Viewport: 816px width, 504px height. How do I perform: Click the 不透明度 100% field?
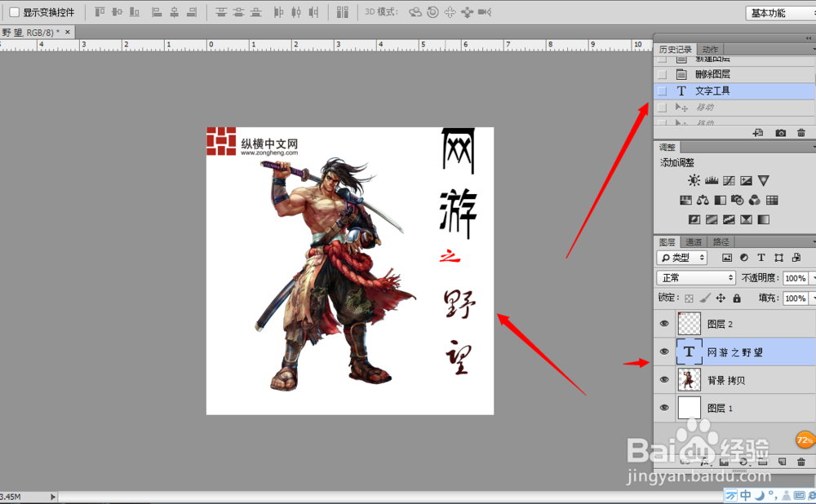coord(795,278)
